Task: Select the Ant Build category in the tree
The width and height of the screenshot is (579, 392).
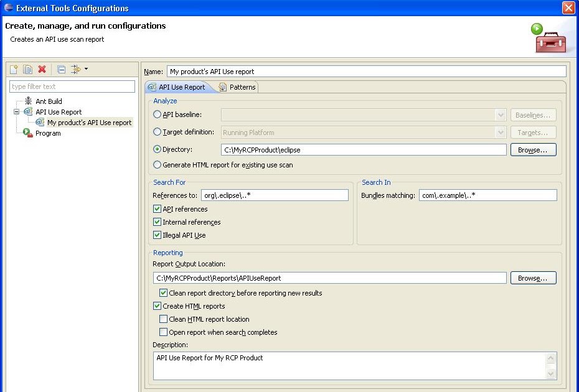Action: [x=49, y=101]
